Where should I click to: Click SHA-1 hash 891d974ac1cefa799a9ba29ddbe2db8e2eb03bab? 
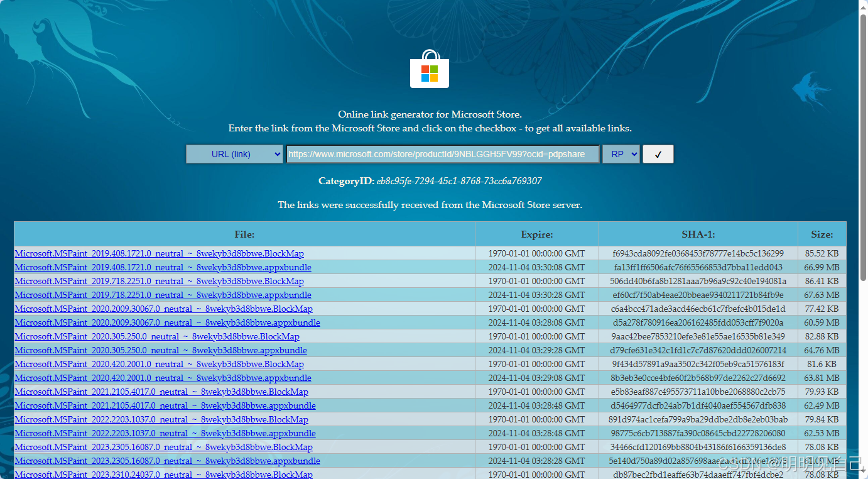(x=698, y=419)
